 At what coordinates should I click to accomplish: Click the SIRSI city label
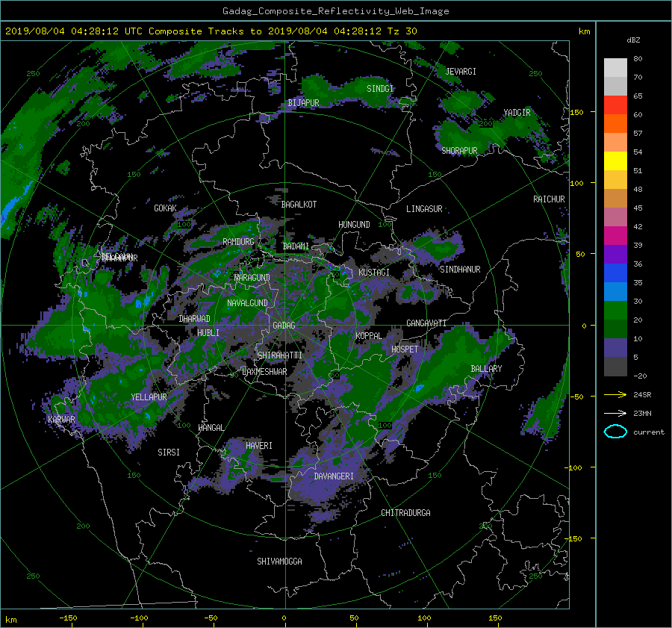click(169, 453)
